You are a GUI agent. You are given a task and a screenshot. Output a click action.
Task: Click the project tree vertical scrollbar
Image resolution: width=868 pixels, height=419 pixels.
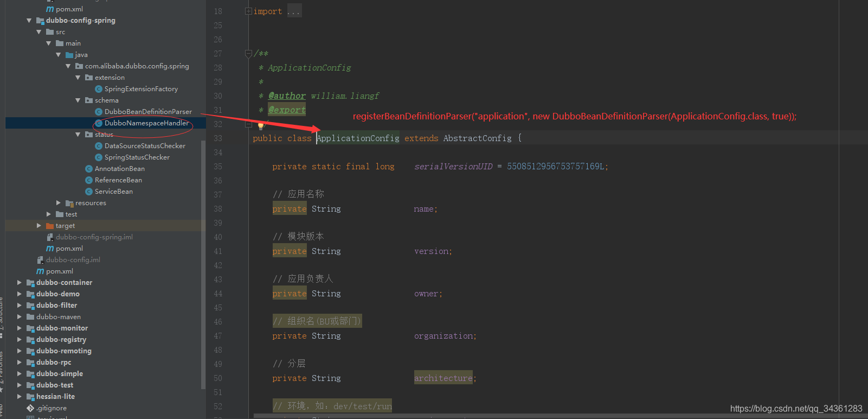(x=203, y=265)
